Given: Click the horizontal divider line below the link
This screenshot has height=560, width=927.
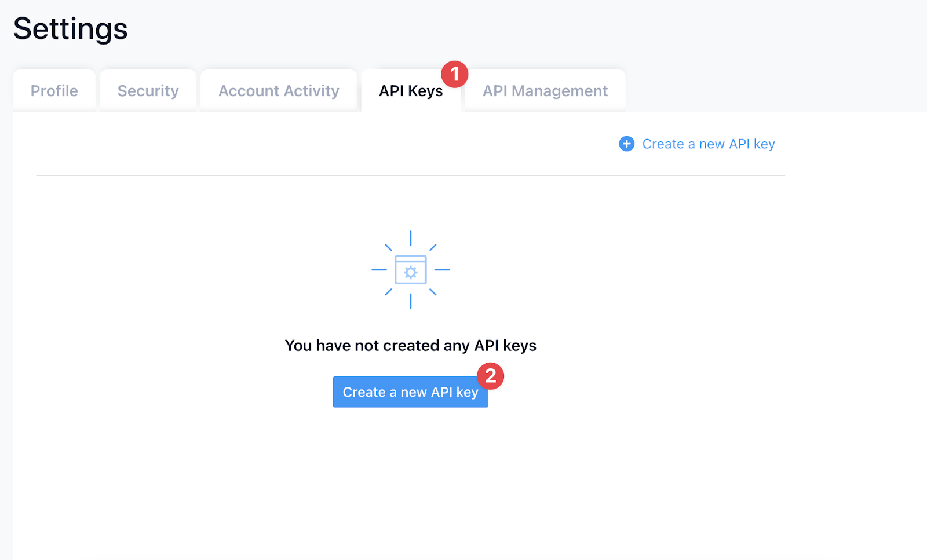Looking at the screenshot, I should (410, 175).
